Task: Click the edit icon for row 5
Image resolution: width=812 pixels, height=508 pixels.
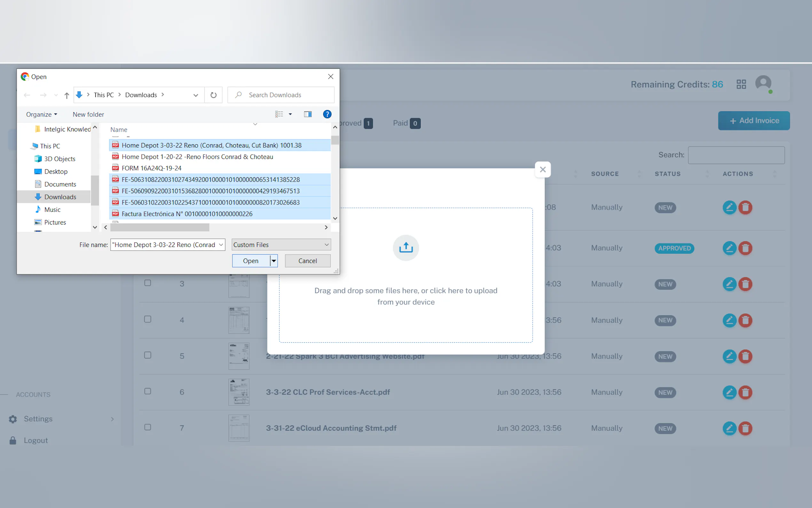Action: pos(729,356)
